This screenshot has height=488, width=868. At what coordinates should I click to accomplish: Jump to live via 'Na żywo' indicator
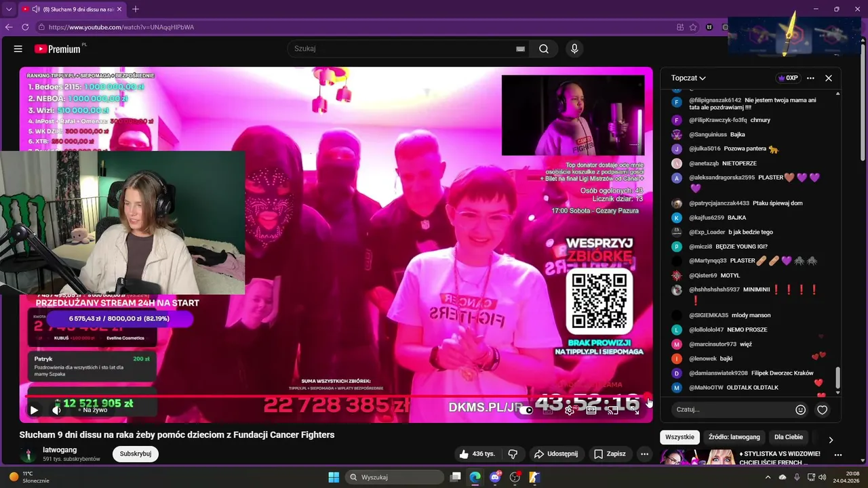coord(93,410)
